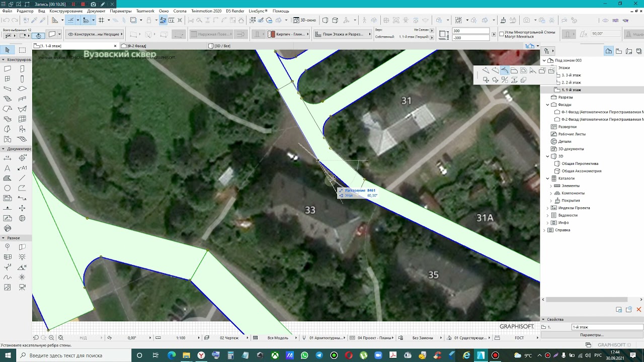Select the Marquee tool
The image size is (644, 362).
click(x=22, y=50)
